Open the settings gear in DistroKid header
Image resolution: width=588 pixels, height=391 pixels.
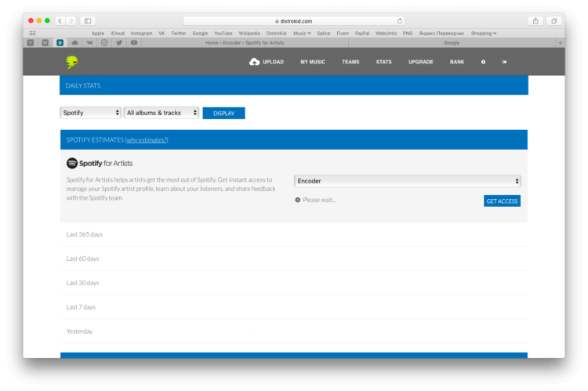(483, 62)
